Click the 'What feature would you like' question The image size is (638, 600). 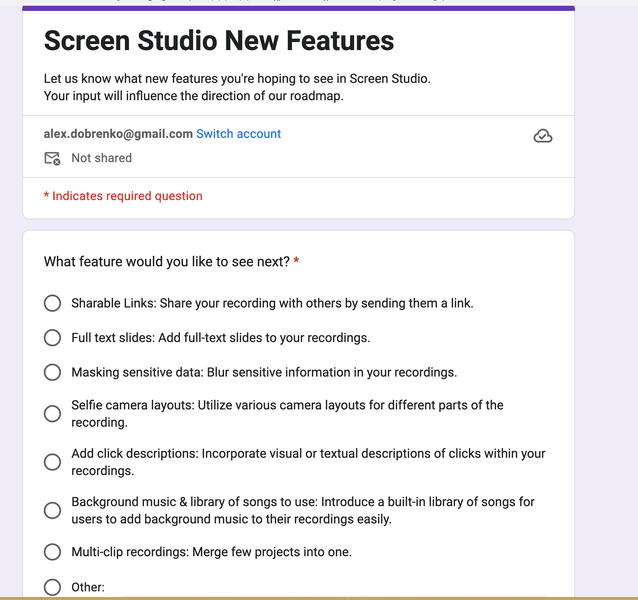click(166, 262)
